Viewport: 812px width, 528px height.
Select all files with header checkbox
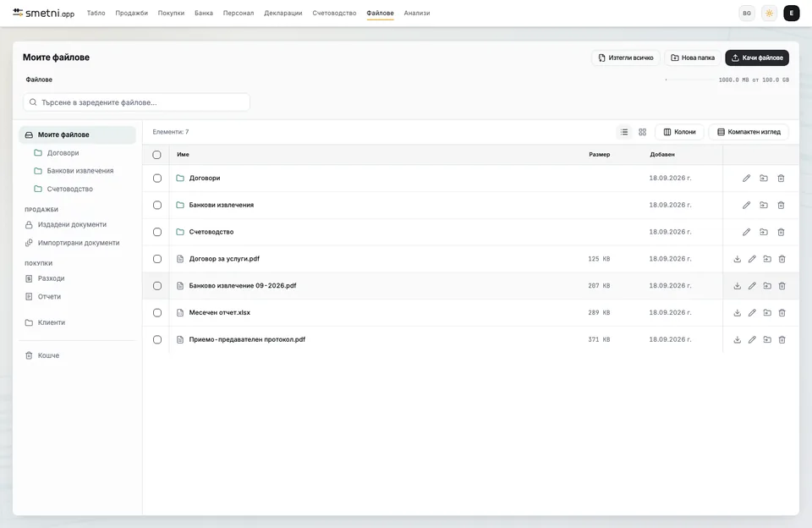157,154
